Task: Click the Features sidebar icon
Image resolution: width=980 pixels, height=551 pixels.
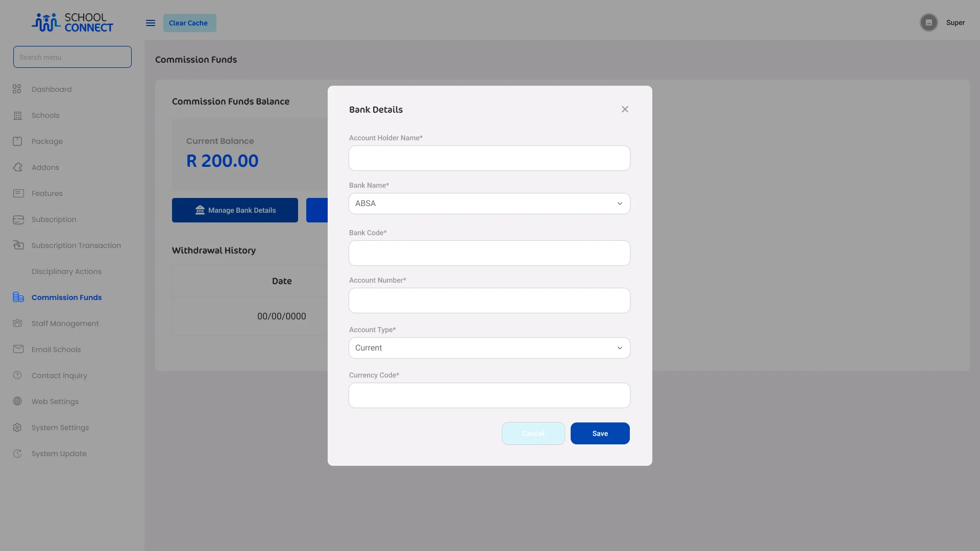Action: [18, 193]
